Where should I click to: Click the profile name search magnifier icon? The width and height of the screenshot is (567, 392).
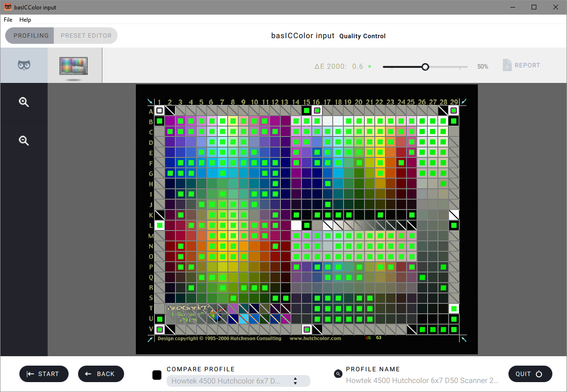click(338, 374)
